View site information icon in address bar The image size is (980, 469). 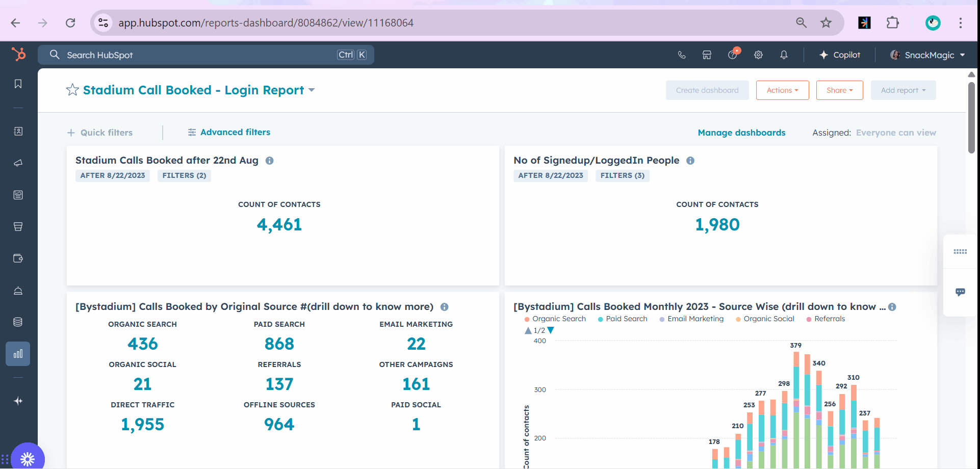(104, 22)
